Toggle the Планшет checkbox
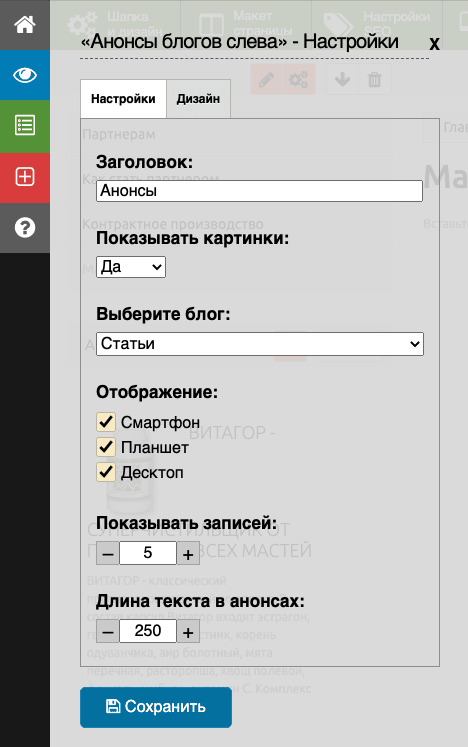468x747 pixels. tap(106, 447)
